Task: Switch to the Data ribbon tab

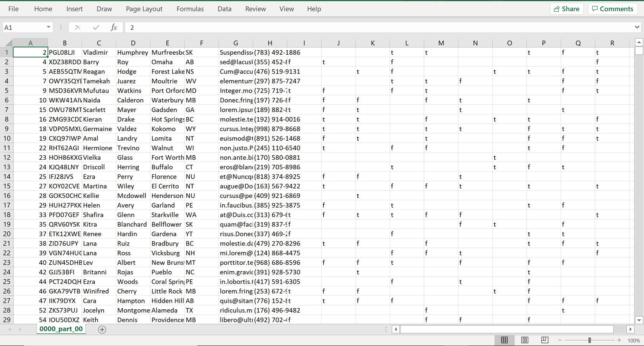Action: coord(224,9)
